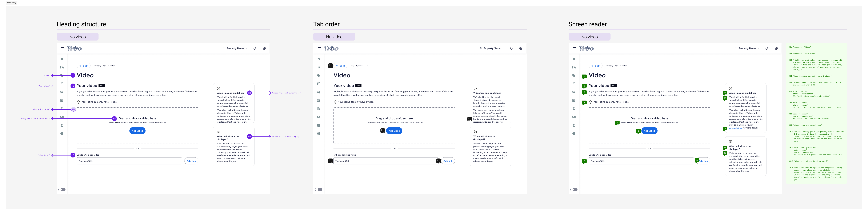Screen dimensions: 868x215
Task: Click Property editor breadcrumb in Tab order mockup
Action: pyautogui.click(x=357, y=66)
